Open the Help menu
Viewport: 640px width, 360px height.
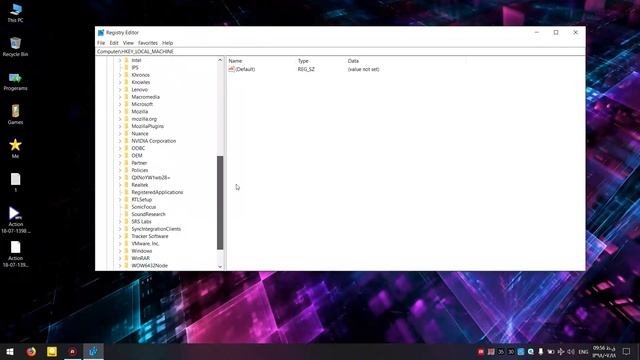click(167, 43)
